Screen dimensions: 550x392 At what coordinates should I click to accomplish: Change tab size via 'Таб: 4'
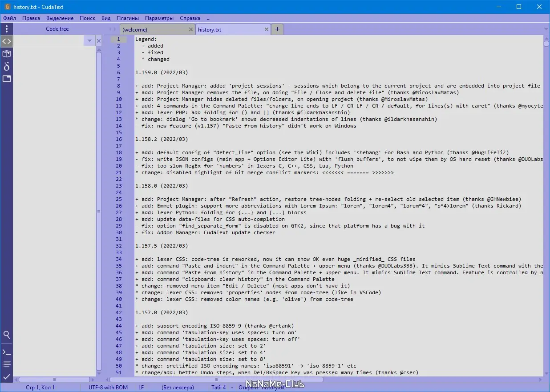(218, 388)
